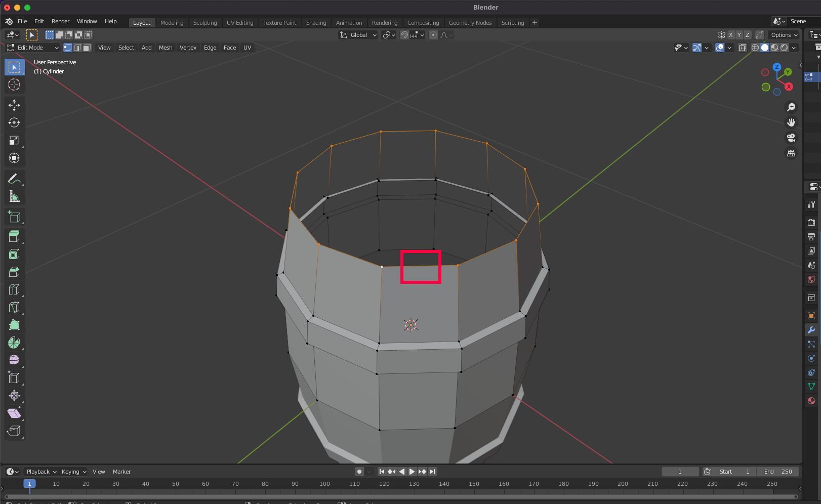This screenshot has height=504, width=821.
Task: Select the Loop Cut tool
Action: [x=14, y=289]
